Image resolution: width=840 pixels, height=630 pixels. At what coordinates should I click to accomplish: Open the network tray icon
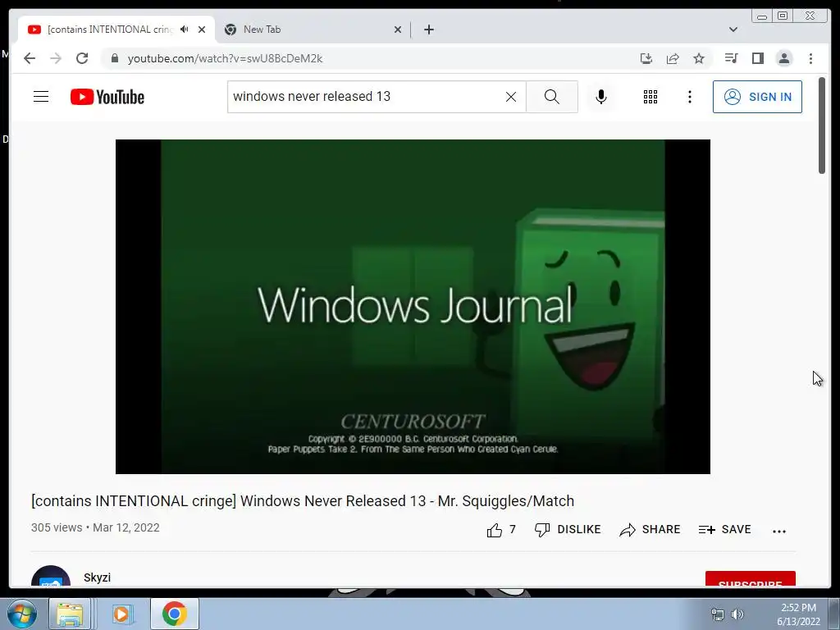click(717, 614)
